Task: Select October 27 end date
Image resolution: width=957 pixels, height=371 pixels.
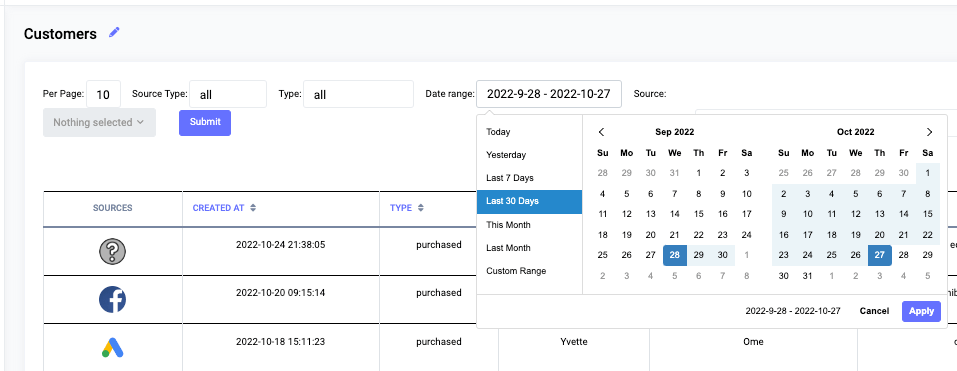Action: 879,255
